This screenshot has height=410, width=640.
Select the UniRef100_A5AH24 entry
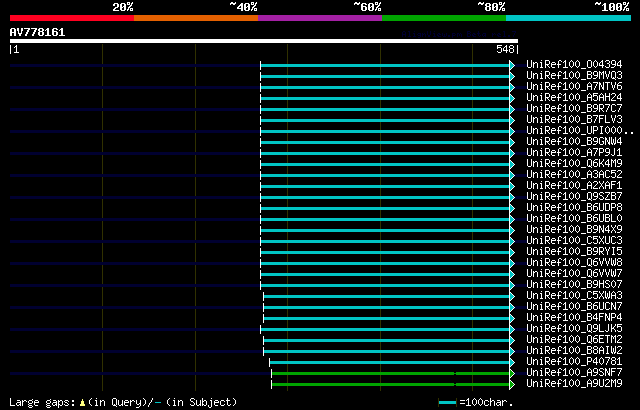tap(574, 98)
